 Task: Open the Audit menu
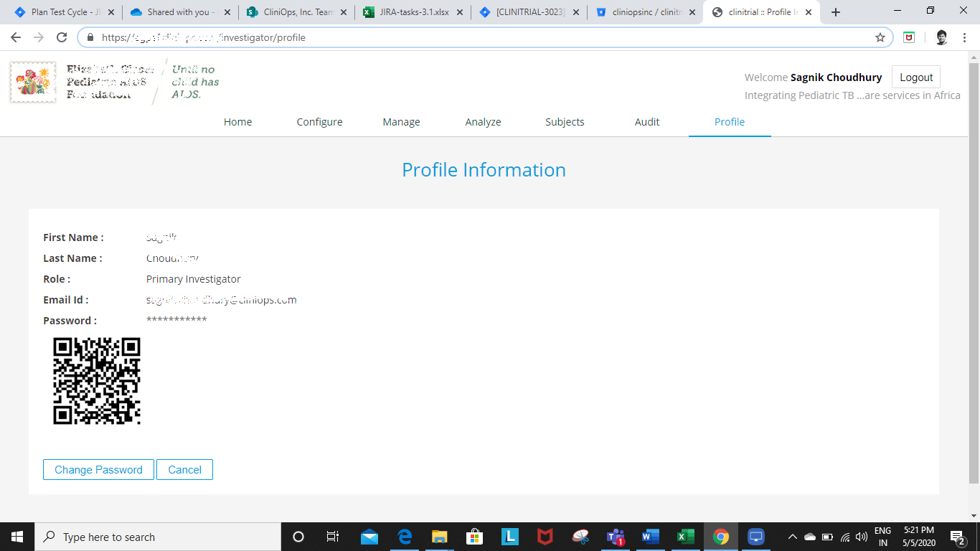click(647, 122)
